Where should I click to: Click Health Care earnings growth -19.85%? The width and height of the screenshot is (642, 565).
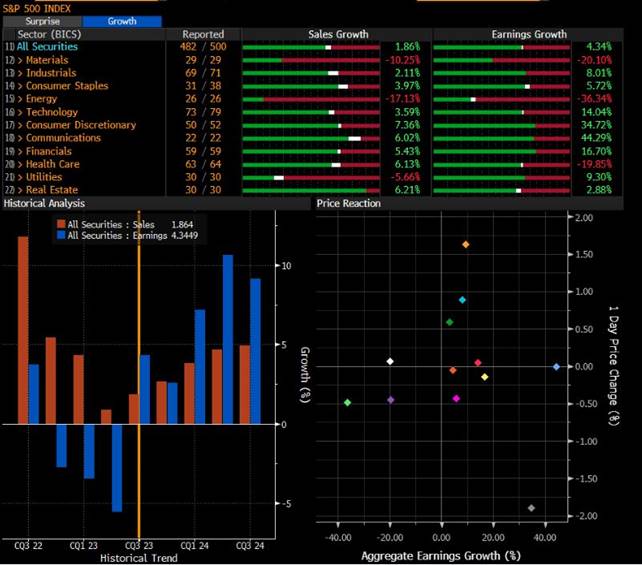(x=595, y=164)
